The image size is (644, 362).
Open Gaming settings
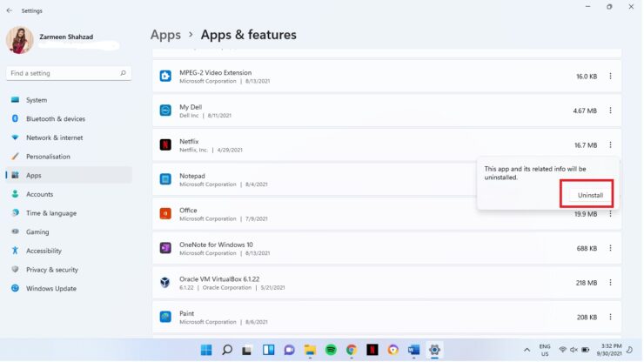tap(69, 231)
